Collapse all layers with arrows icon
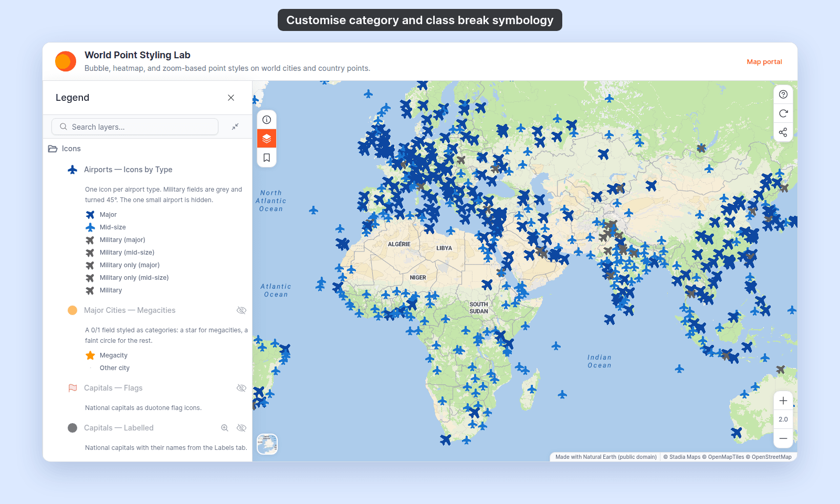This screenshot has height=504, width=840. pyautogui.click(x=235, y=127)
